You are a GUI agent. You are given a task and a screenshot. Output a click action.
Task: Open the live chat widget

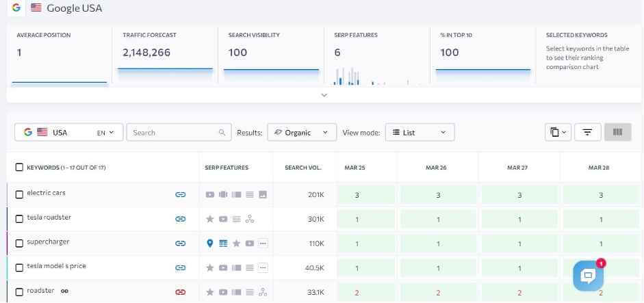pos(588,275)
